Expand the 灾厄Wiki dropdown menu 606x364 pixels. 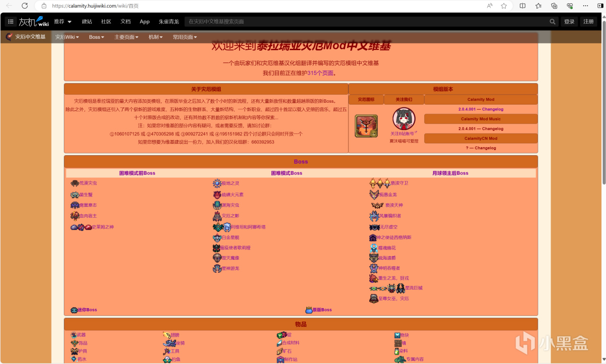(67, 37)
